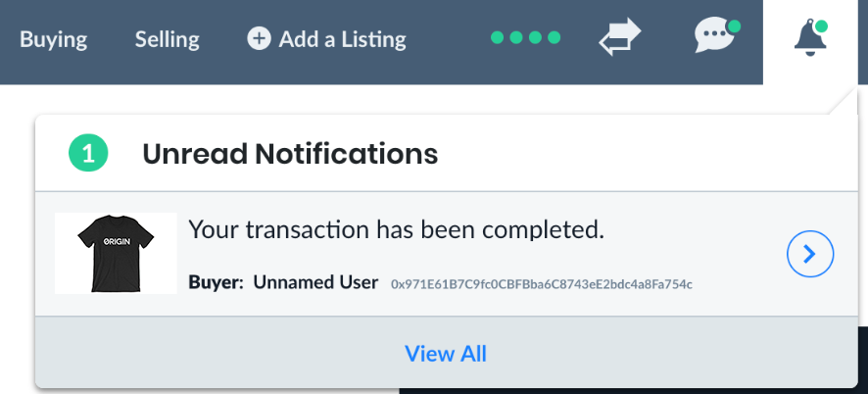Click the green badge on the chat bubble
Image resolution: width=868 pixels, height=394 pixels.
(734, 26)
